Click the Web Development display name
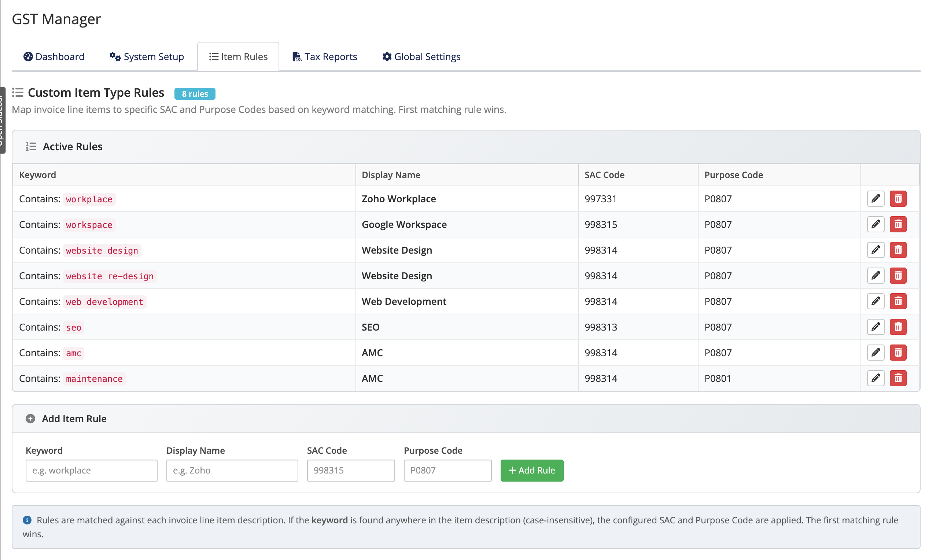The height and width of the screenshot is (560, 925). click(404, 301)
